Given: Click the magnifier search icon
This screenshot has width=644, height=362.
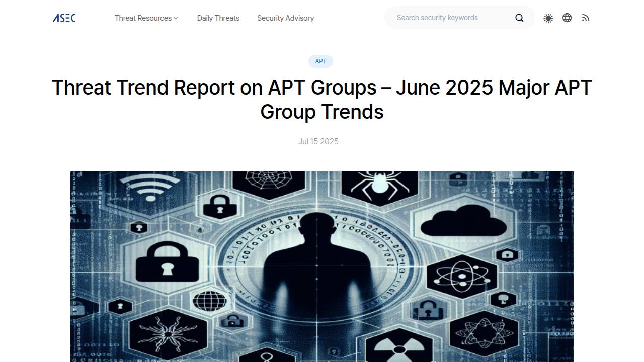Looking at the screenshot, I should 519,18.
